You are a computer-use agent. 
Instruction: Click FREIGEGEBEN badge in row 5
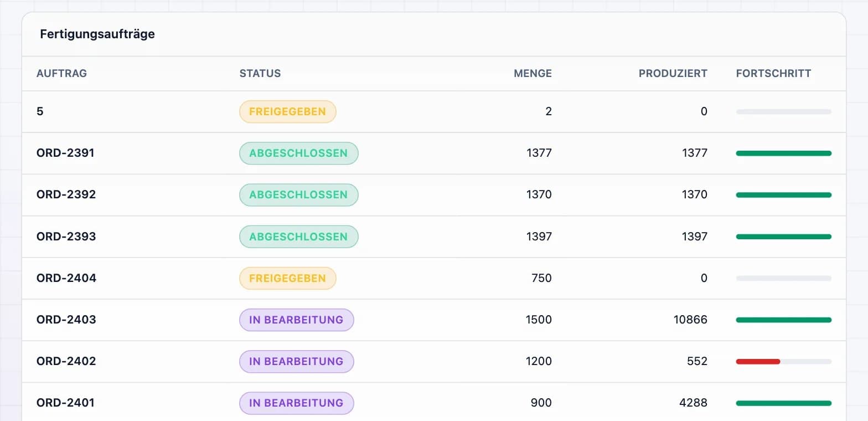point(288,111)
